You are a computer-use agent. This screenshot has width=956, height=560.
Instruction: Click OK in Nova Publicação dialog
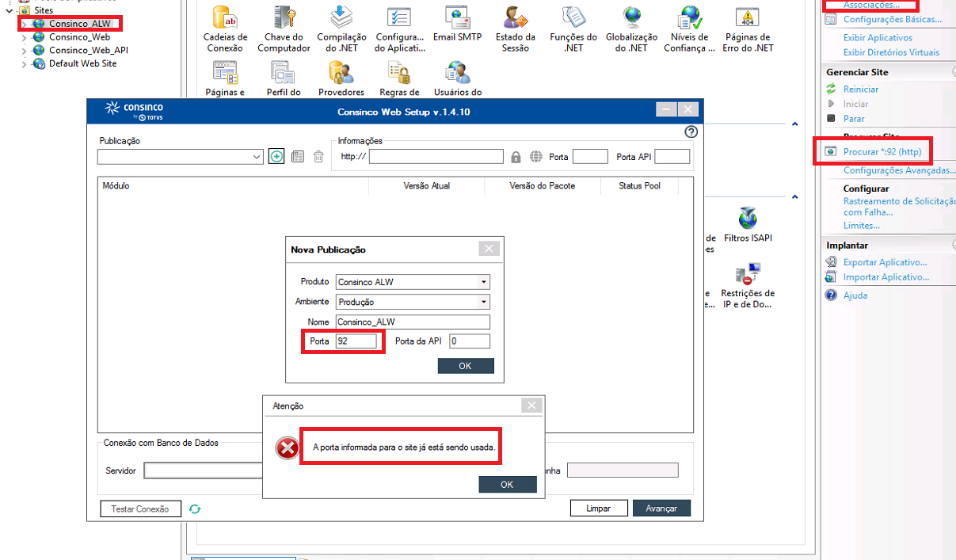click(465, 366)
